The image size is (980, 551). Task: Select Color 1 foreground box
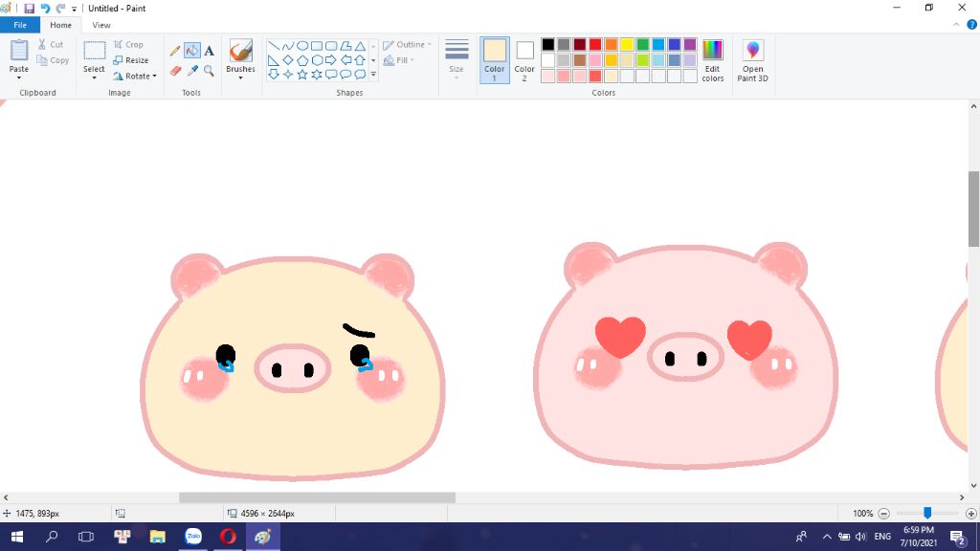495,60
